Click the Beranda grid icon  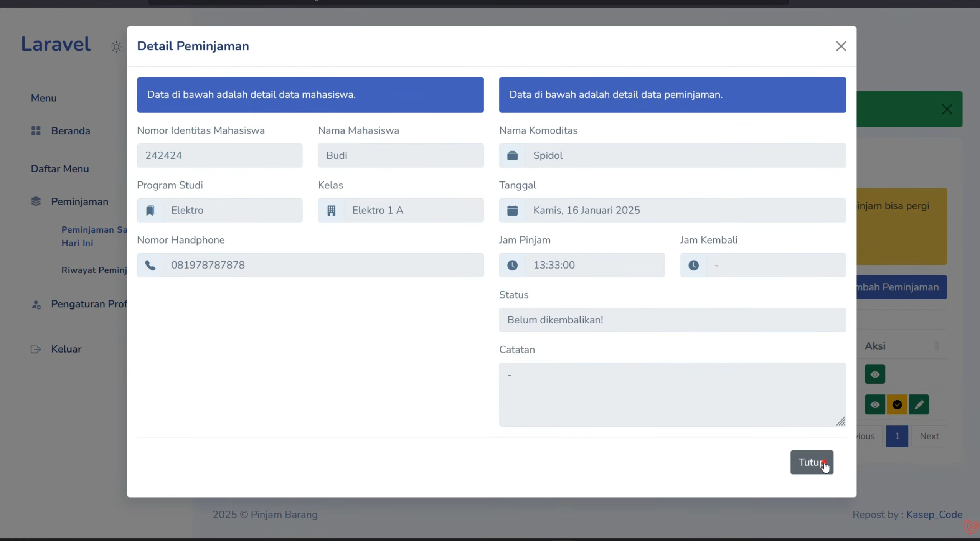coord(36,131)
